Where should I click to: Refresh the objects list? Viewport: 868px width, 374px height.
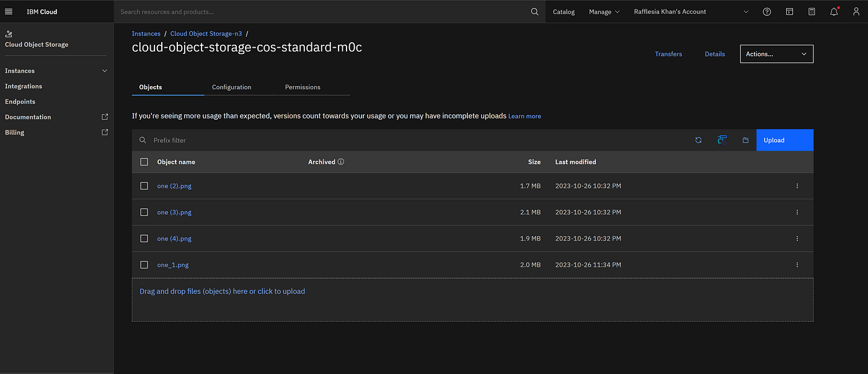(698, 140)
